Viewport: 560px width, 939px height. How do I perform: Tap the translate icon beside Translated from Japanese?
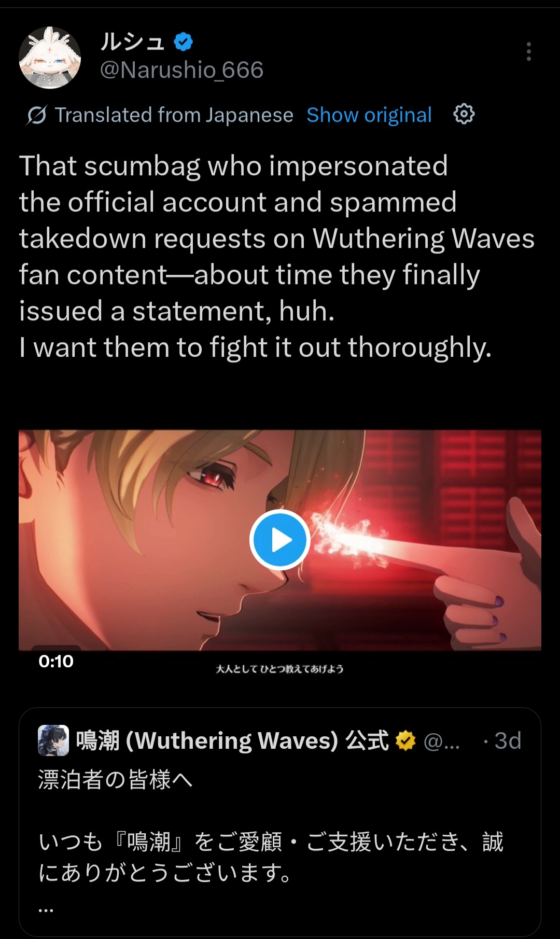pyautogui.click(x=36, y=115)
